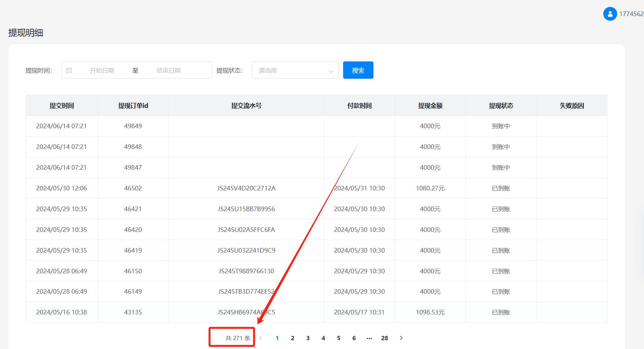644x349 pixels.
Task: Jump to page 28
Action: coord(385,338)
